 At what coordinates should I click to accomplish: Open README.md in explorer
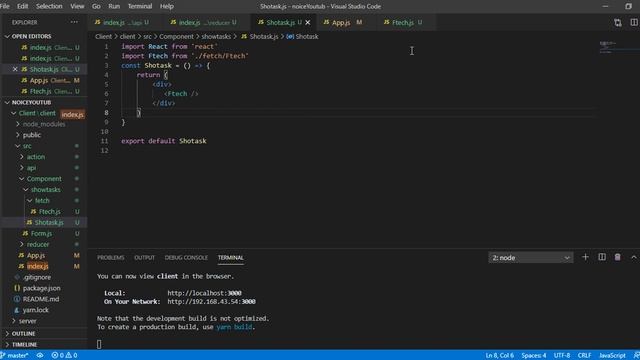pos(41,299)
